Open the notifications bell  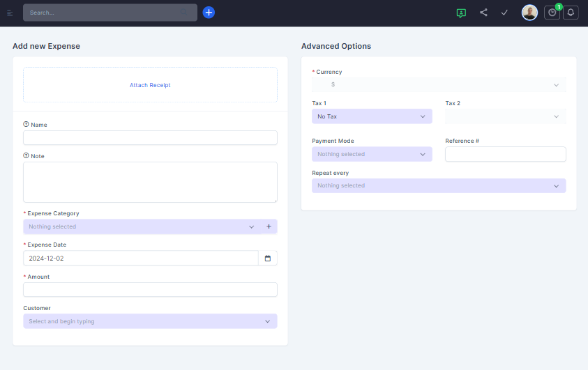pos(571,13)
